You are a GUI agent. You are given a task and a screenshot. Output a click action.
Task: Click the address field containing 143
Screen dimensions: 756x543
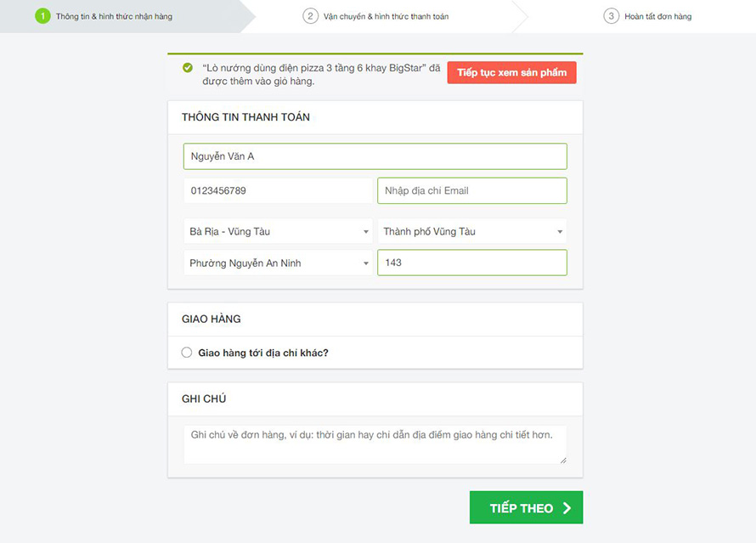pyautogui.click(x=472, y=263)
